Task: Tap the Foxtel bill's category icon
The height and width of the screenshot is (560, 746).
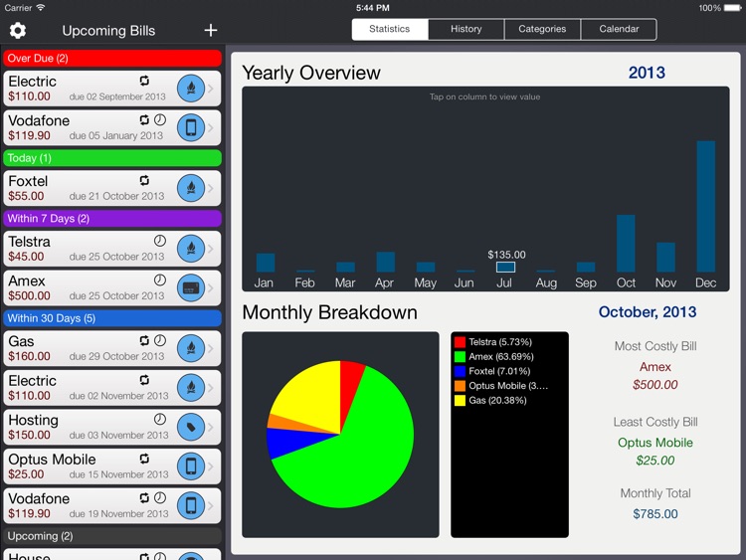Action: [191, 188]
